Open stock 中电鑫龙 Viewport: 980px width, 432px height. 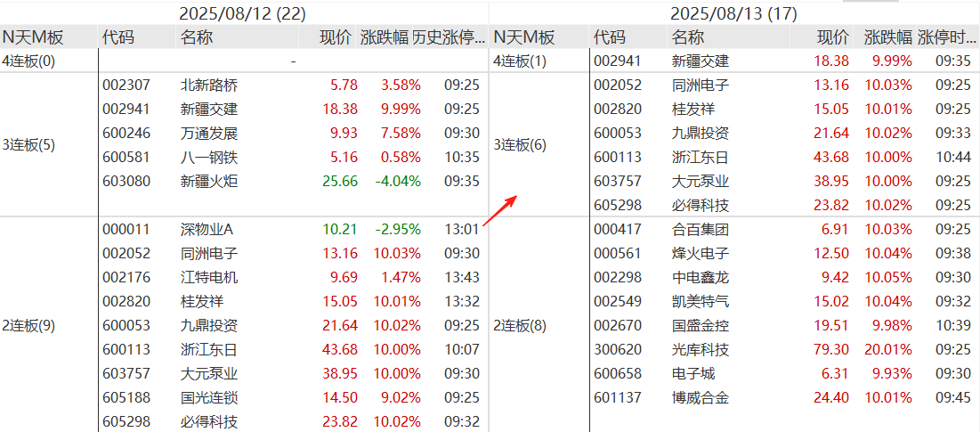(700, 278)
